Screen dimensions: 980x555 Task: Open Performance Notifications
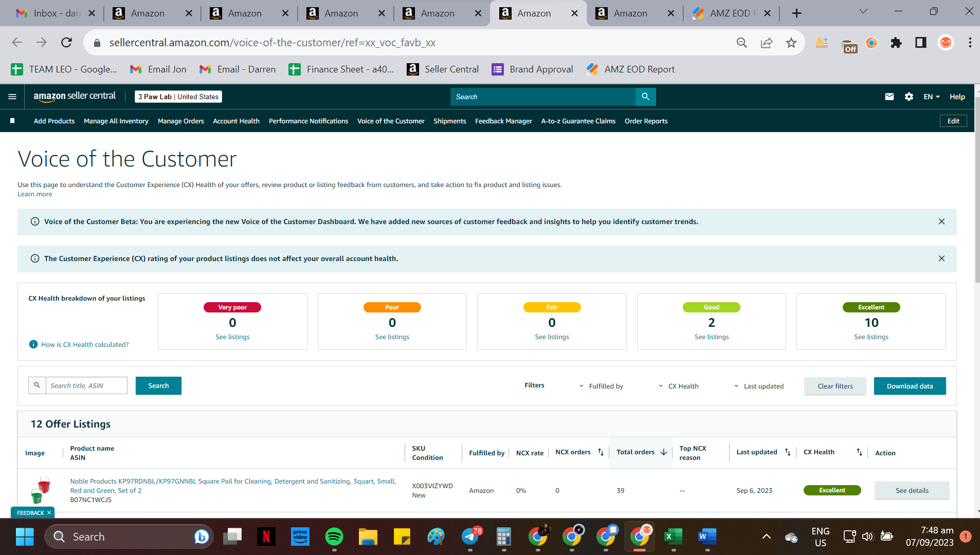click(x=308, y=121)
